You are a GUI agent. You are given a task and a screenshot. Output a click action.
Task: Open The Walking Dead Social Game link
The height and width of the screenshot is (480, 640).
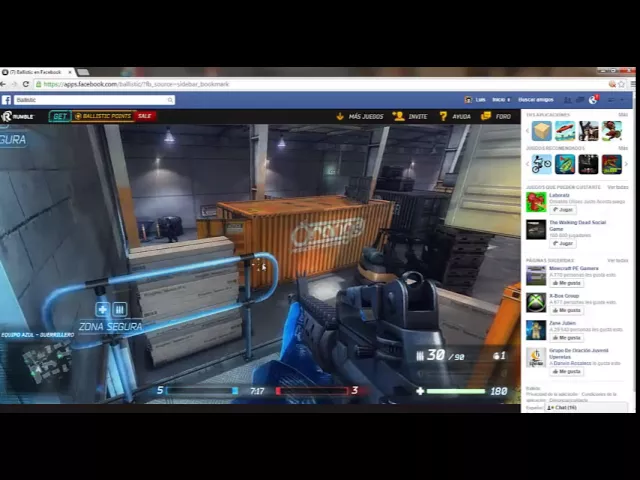(578, 226)
